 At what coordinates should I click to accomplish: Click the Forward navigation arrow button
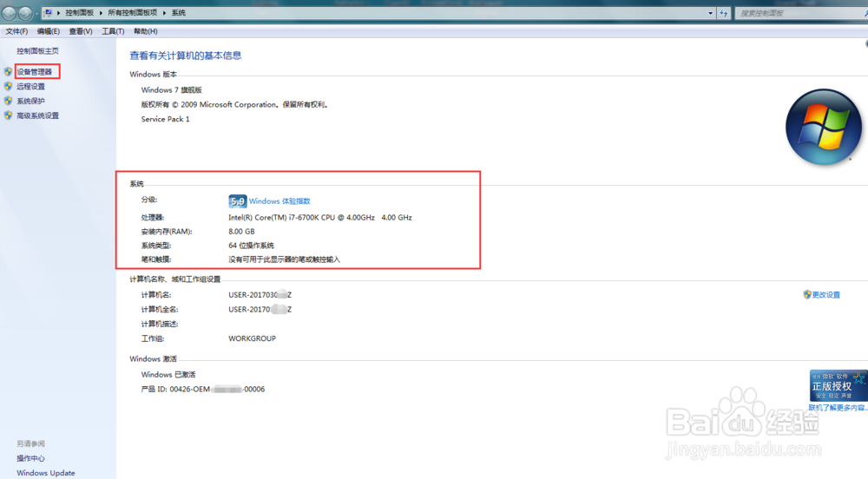(x=25, y=13)
